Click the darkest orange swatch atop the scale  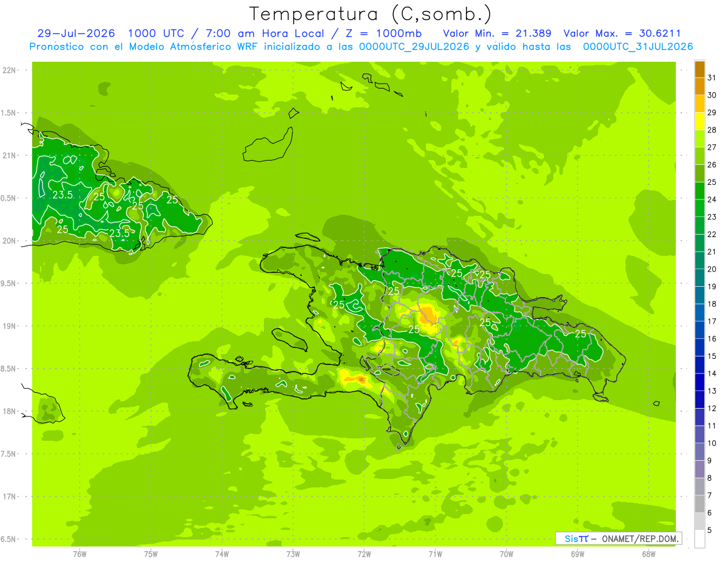(699, 69)
